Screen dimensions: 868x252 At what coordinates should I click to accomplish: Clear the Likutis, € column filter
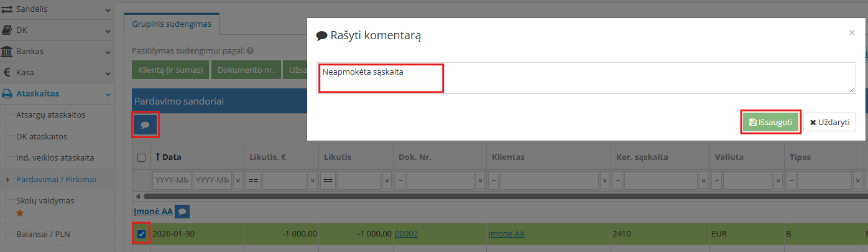coord(312,180)
